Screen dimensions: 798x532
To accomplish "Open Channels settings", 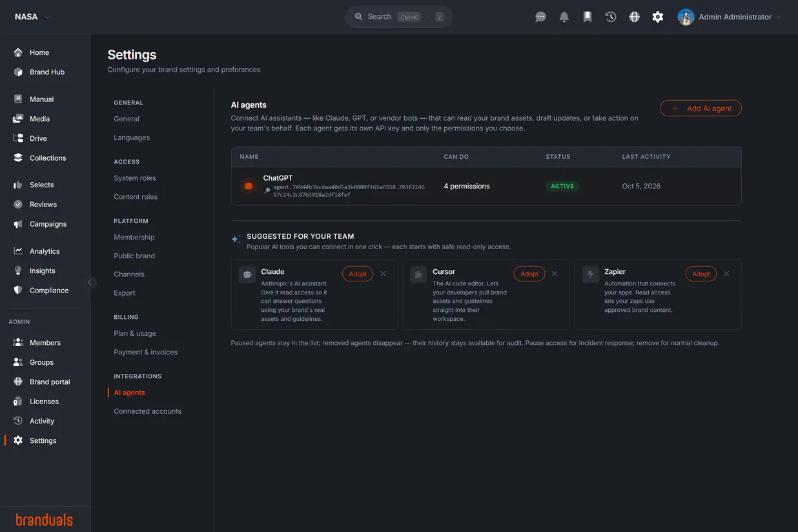I will pyautogui.click(x=129, y=274).
